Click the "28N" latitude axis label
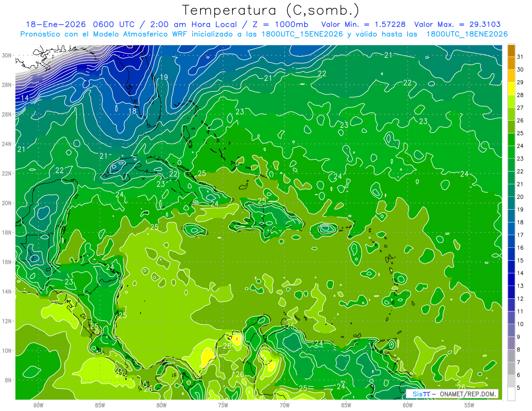This screenshot has width=532, height=411. 7,85
